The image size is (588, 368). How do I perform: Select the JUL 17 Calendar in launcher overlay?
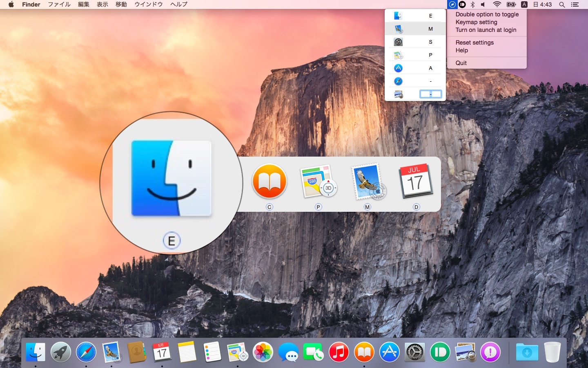pyautogui.click(x=416, y=181)
